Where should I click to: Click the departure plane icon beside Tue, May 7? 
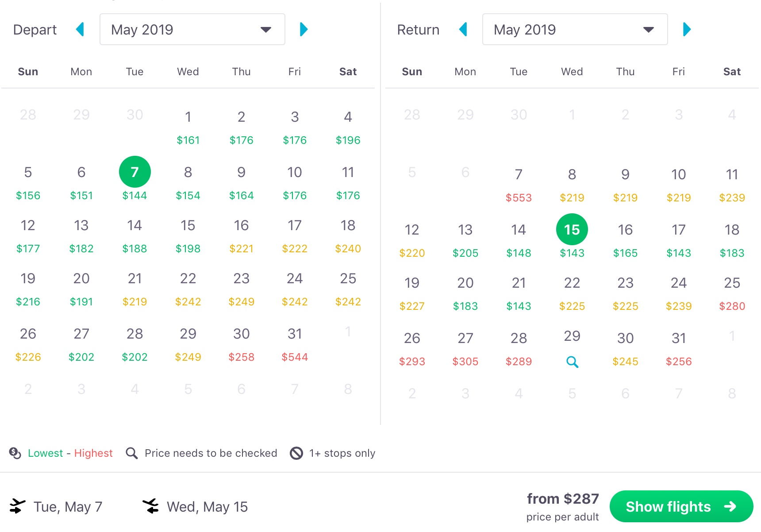pyautogui.click(x=18, y=506)
